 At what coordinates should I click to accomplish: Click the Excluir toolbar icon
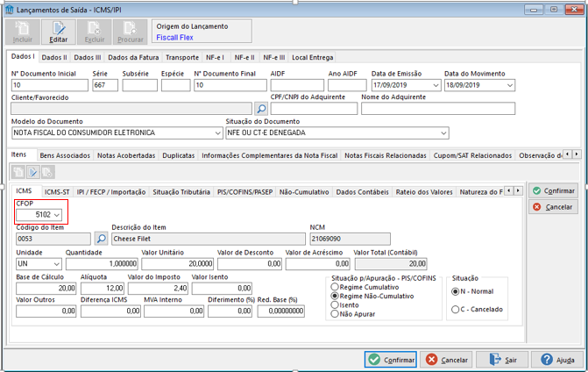pyautogui.click(x=94, y=32)
